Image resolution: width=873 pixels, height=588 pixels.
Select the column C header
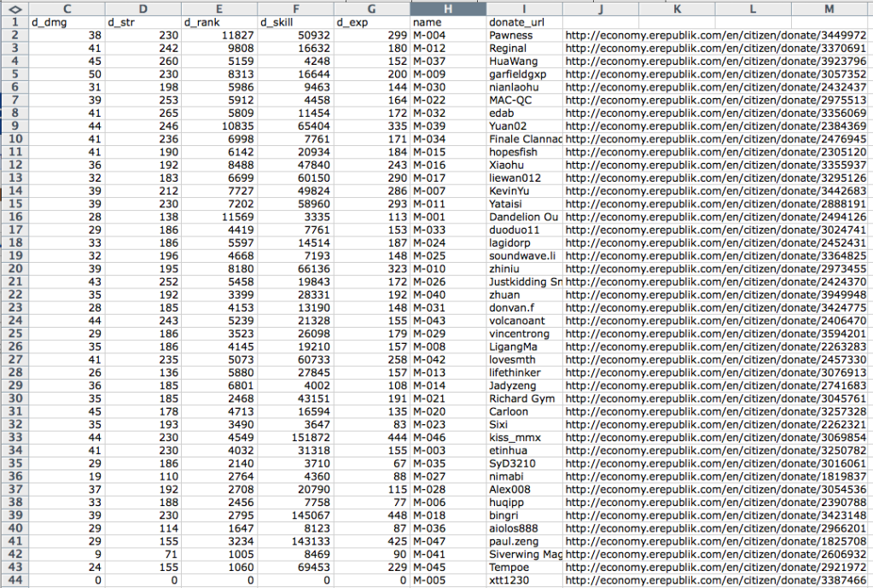tap(66, 8)
